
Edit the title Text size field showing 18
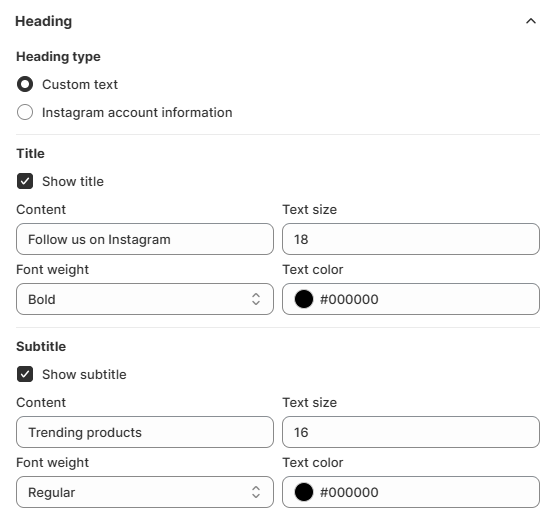(x=411, y=239)
